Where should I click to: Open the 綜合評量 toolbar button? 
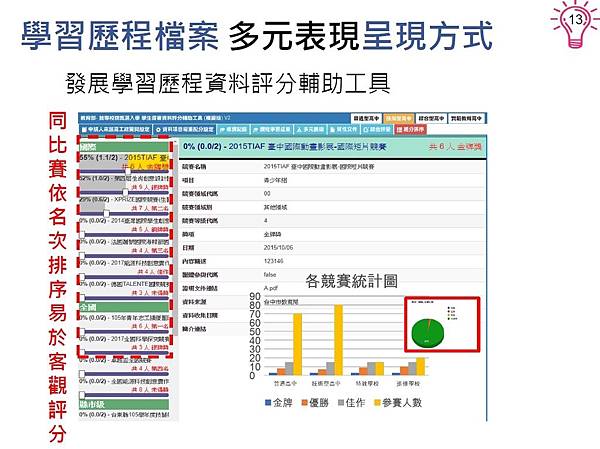click(x=377, y=129)
